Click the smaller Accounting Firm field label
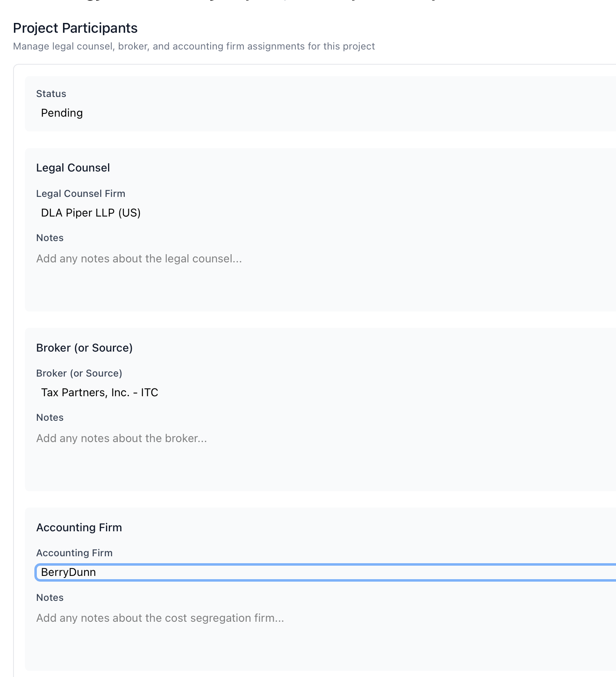 click(x=74, y=553)
